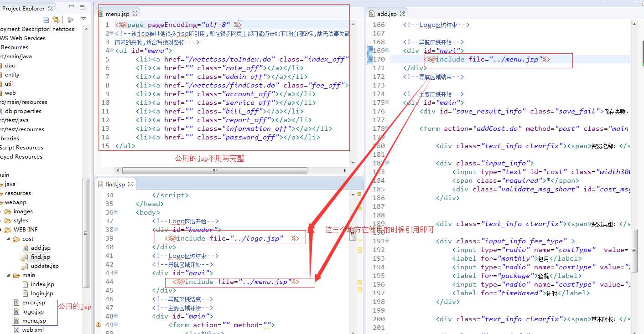Click the cost folder icon
The image size is (644, 334).
[x=16, y=239]
